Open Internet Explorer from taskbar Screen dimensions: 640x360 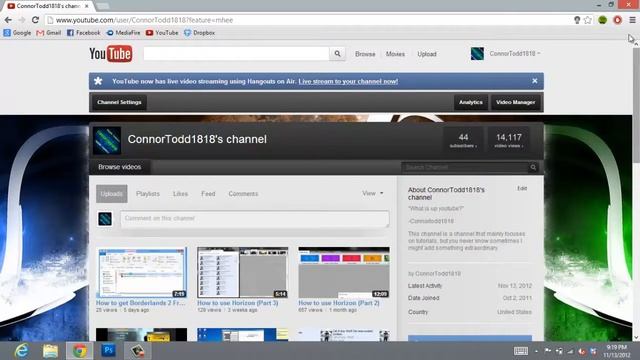[x=21, y=351]
